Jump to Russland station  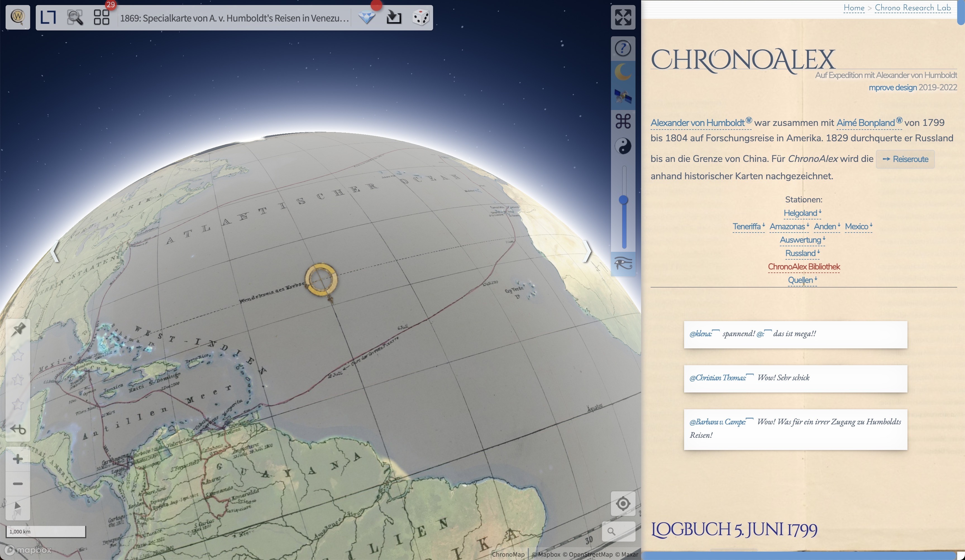pos(802,253)
